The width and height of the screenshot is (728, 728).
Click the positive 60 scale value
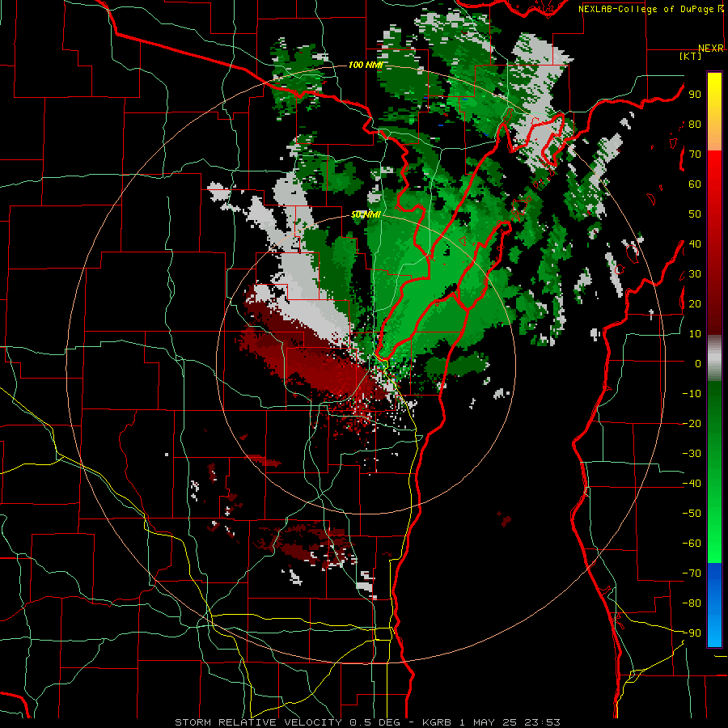pos(695,184)
